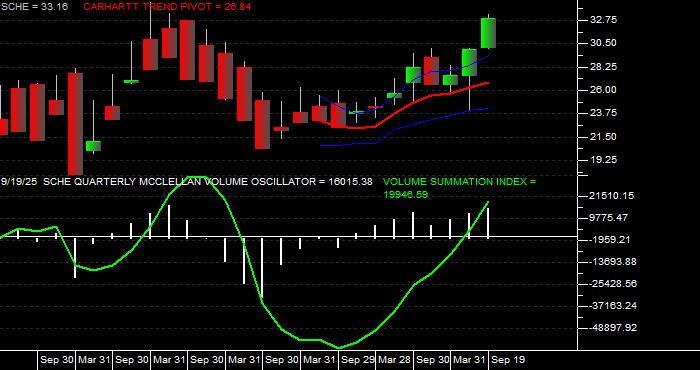Select the 19.25 price axis value
Viewport: 700px width, 370px height.
[x=603, y=160]
